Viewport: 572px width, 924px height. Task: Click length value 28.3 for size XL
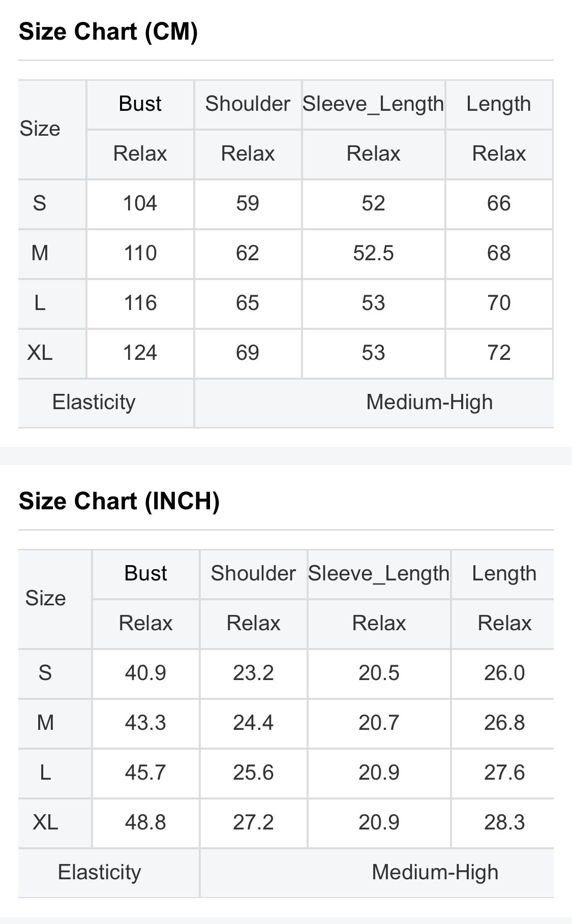504,823
